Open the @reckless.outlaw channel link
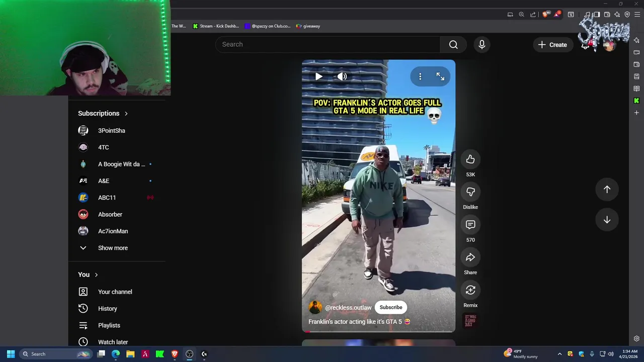The image size is (644, 362). (348, 308)
